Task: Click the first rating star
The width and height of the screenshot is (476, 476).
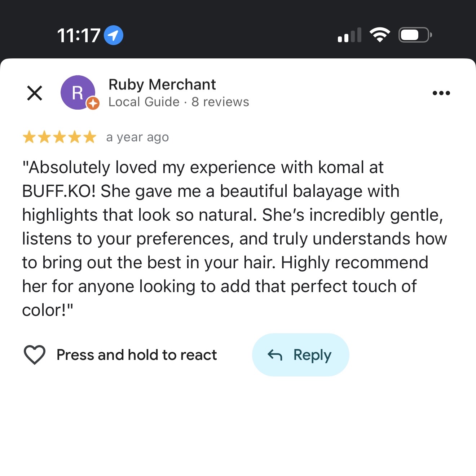Action: click(x=29, y=137)
